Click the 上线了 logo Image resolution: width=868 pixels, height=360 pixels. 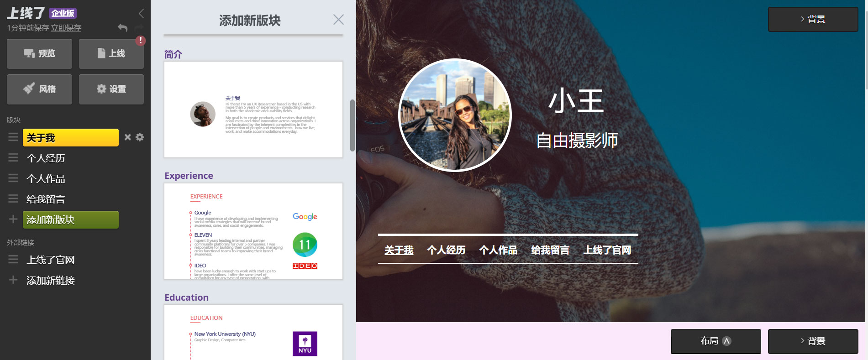(26, 13)
